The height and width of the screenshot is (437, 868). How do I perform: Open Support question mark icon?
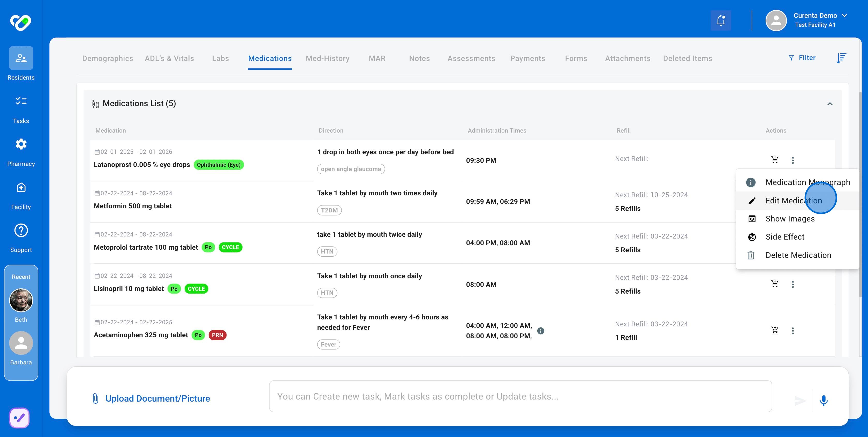tap(21, 231)
